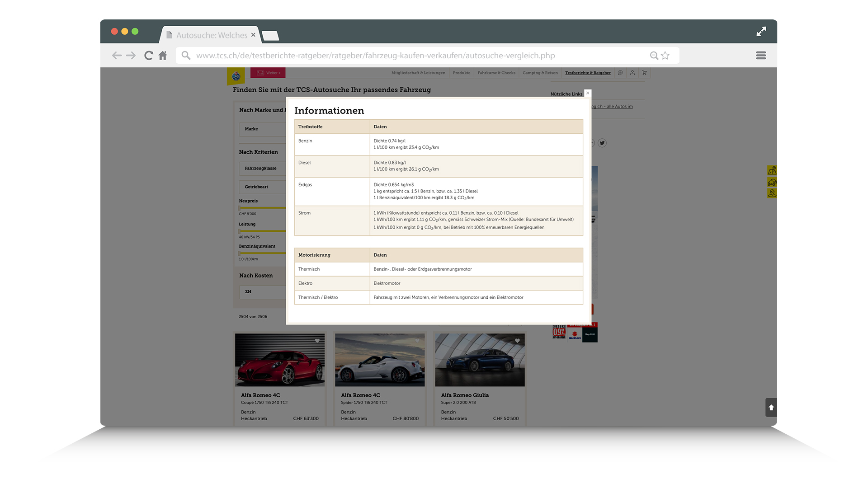Click the TCS logo badge
868x488 pixels.
(x=236, y=76)
